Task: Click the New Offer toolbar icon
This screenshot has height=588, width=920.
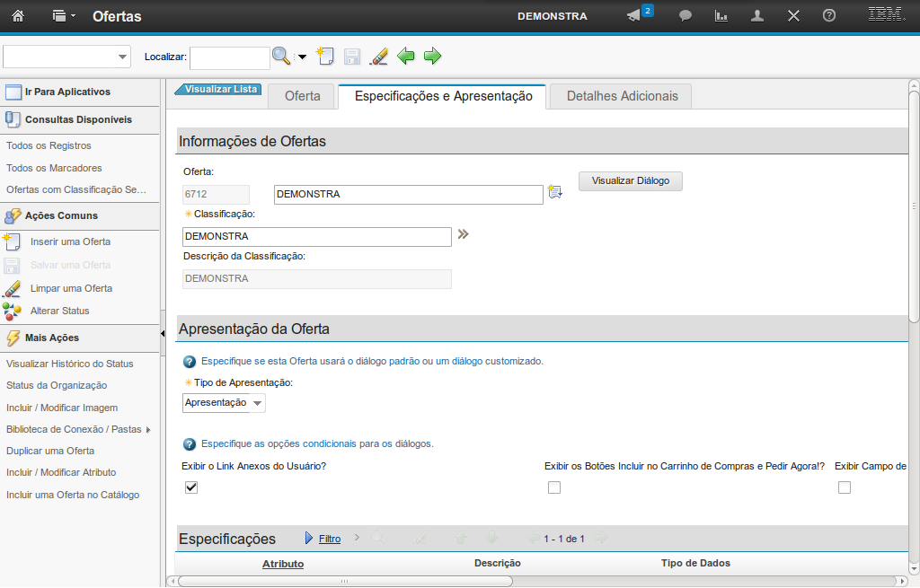Action: (324, 57)
